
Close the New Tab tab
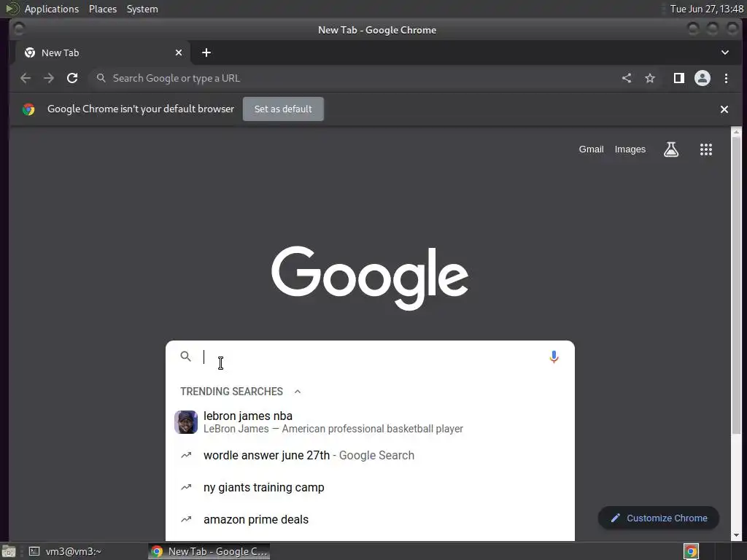coord(179,52)
